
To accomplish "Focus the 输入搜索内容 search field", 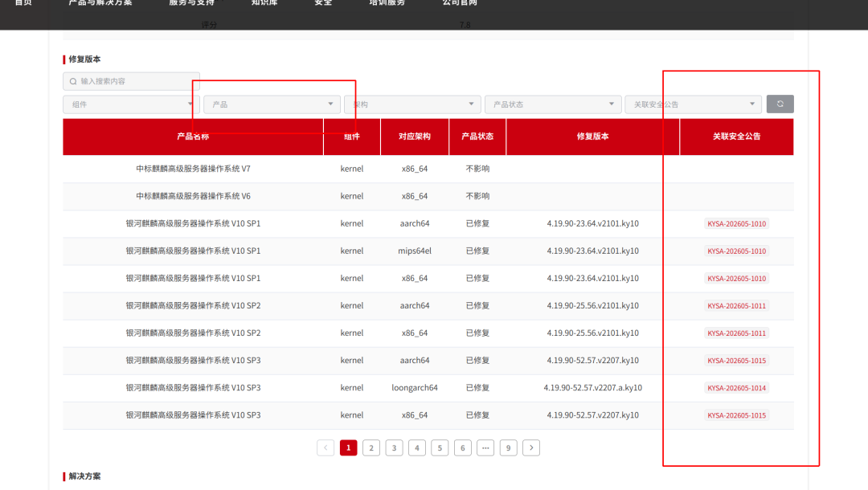I will click(131, 81).
